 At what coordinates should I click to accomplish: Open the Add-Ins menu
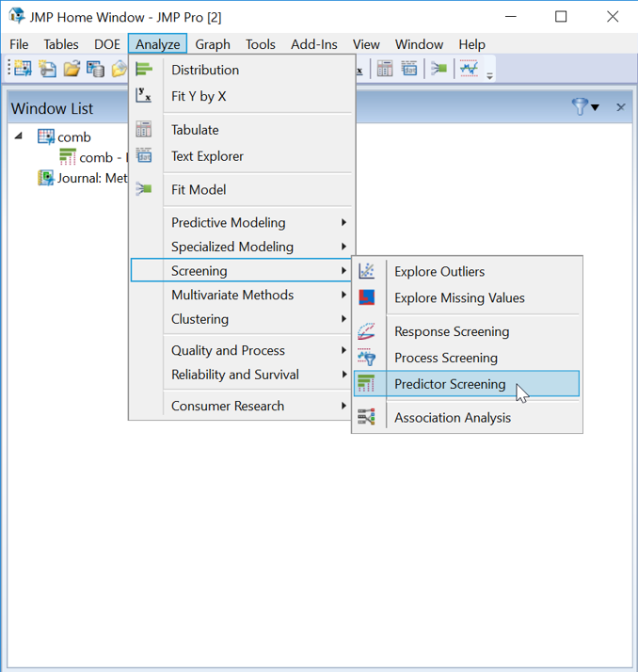click(x=314, y=44)
